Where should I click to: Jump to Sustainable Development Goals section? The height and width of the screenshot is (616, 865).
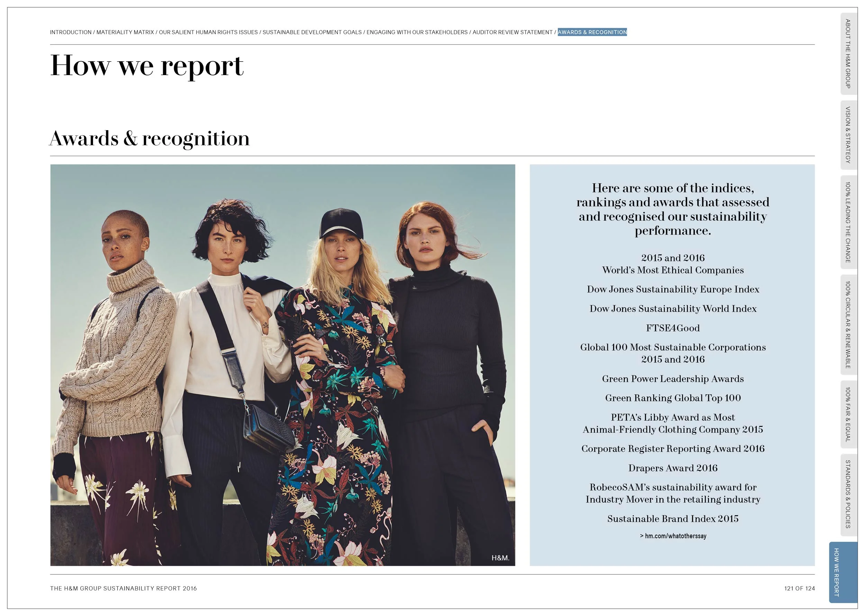click(312, 32)
